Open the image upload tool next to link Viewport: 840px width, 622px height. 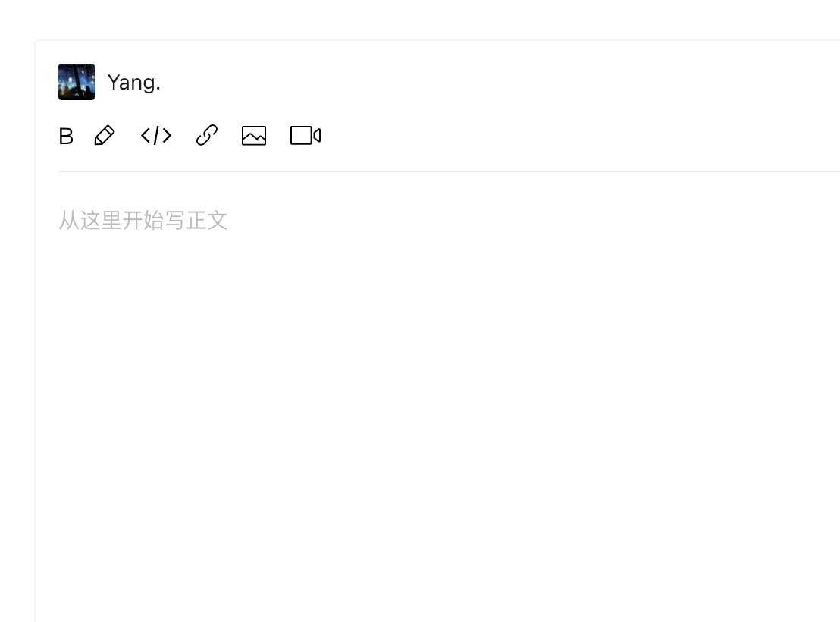(x=254, y=136)
